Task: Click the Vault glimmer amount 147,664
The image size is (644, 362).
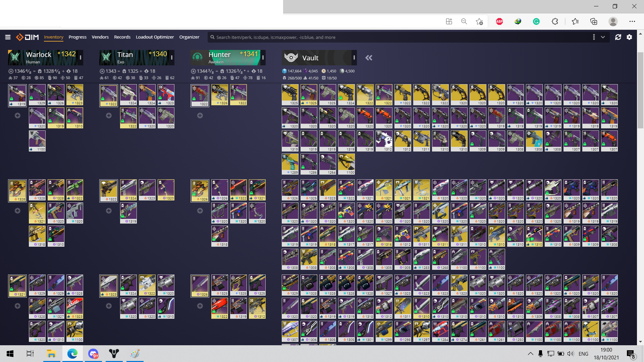Action: coord(291,71)
